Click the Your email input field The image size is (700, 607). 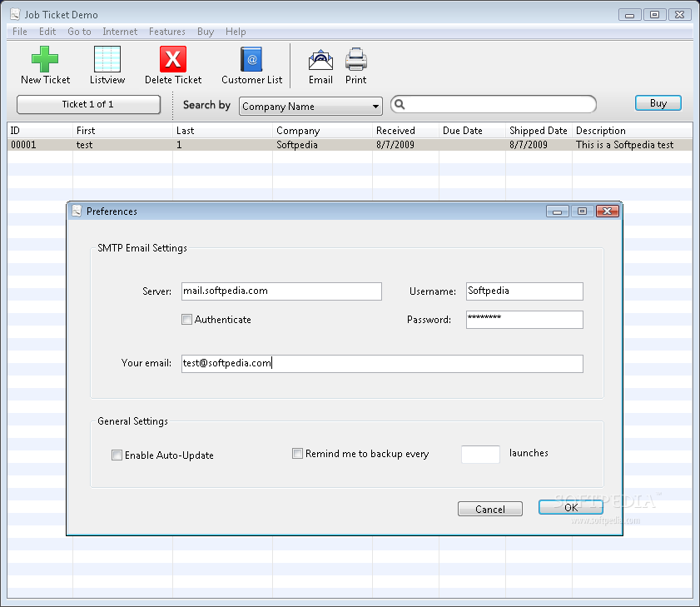click(382, 364)
